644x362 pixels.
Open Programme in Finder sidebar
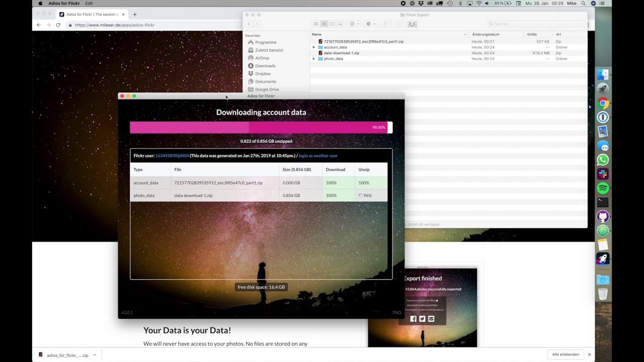(266, 42)
